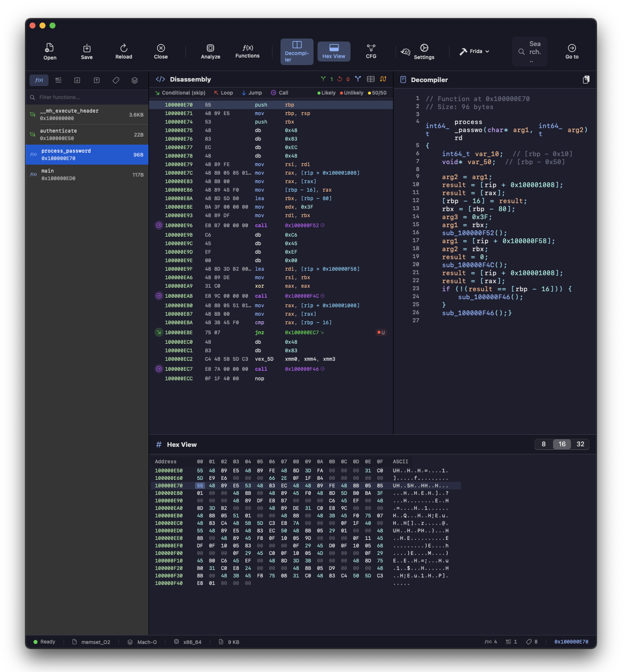This screenshot has width=626, height=672.
Task: Open the Analyze tool
Action: 210,52
